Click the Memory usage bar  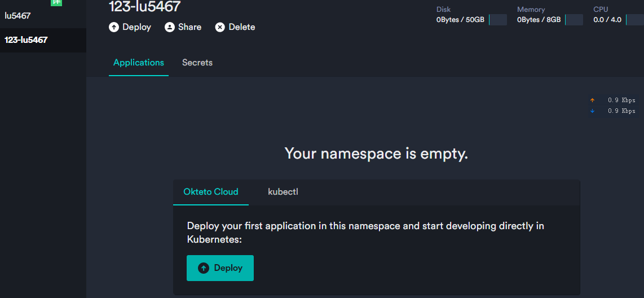[574, 20]
